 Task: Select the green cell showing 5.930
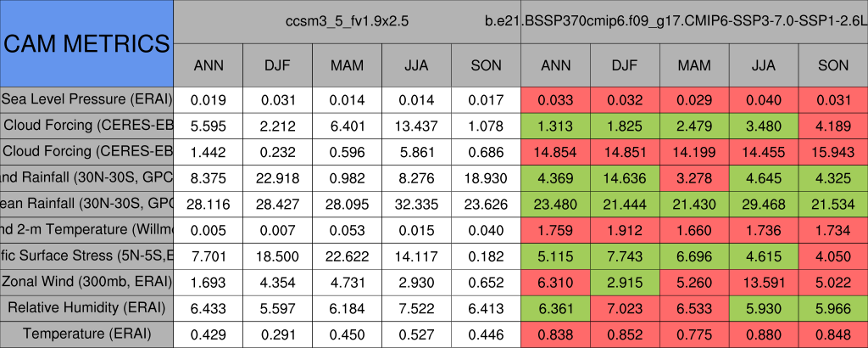tap(765, 307)
